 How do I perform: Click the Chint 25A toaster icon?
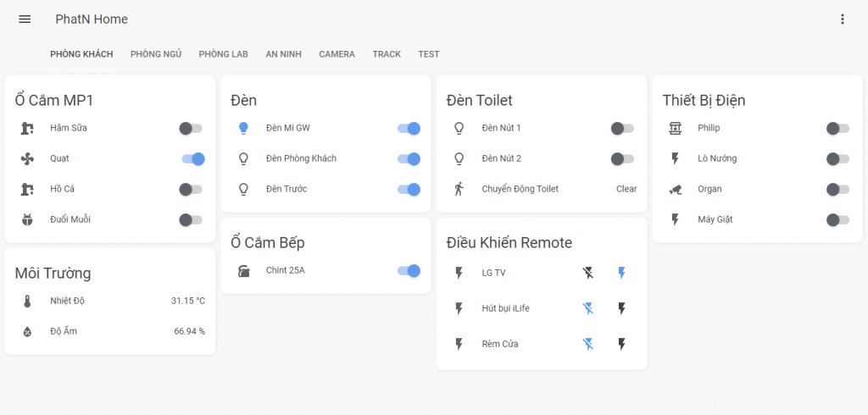(x=243, y=270)
